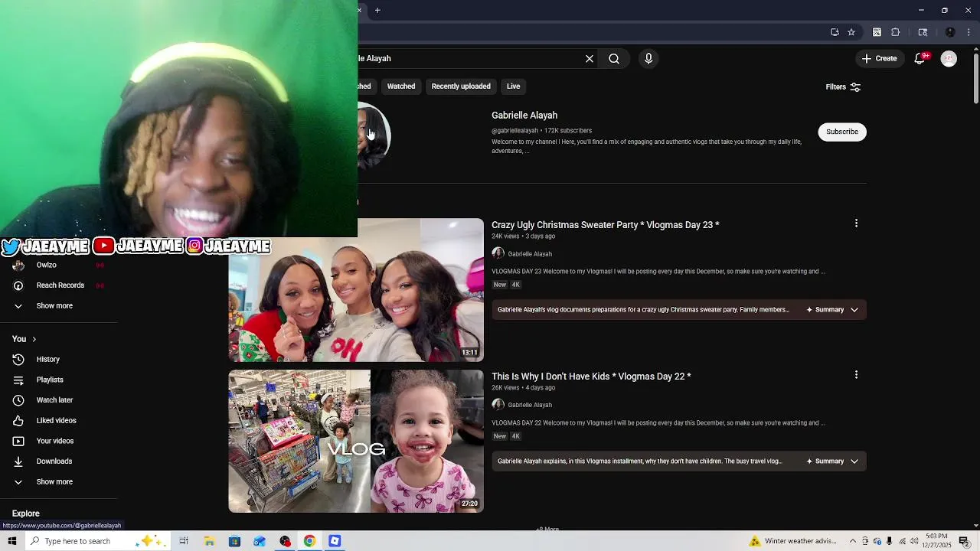Image resolution: width=980 pixels, height=551 pixels.
Task: Click the magnifier search button
Action: [x=614, y=58]
